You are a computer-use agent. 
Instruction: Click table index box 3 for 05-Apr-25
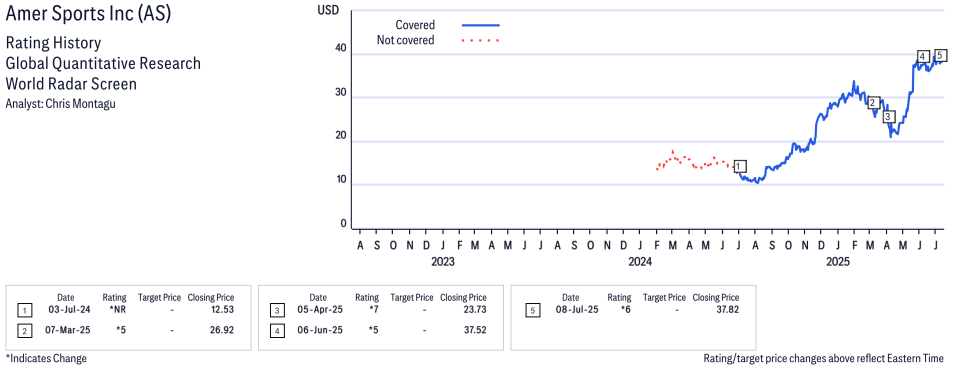pyautogui.click(x=276, y=310)
